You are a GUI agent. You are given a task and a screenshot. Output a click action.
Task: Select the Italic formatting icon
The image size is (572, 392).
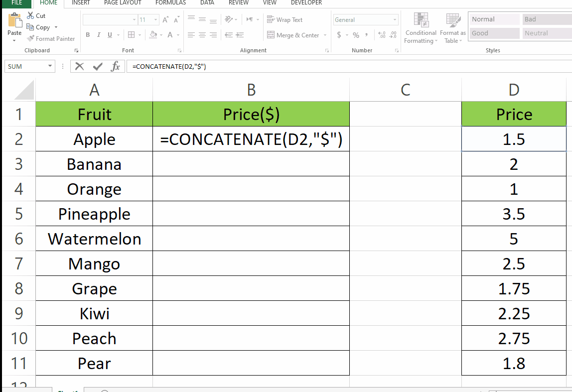[98, 35]
